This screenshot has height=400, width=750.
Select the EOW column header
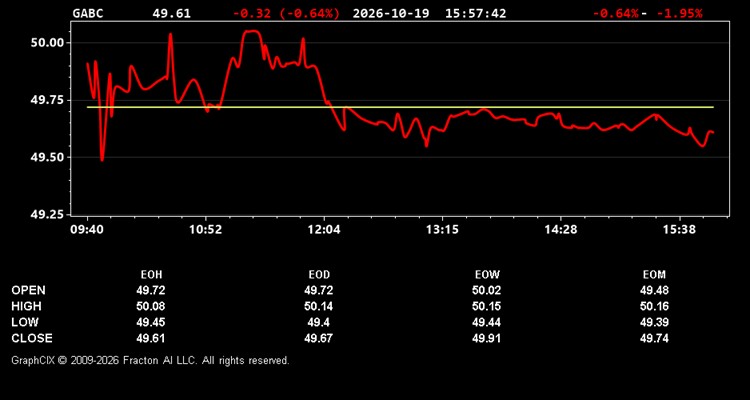pos(487,275)
